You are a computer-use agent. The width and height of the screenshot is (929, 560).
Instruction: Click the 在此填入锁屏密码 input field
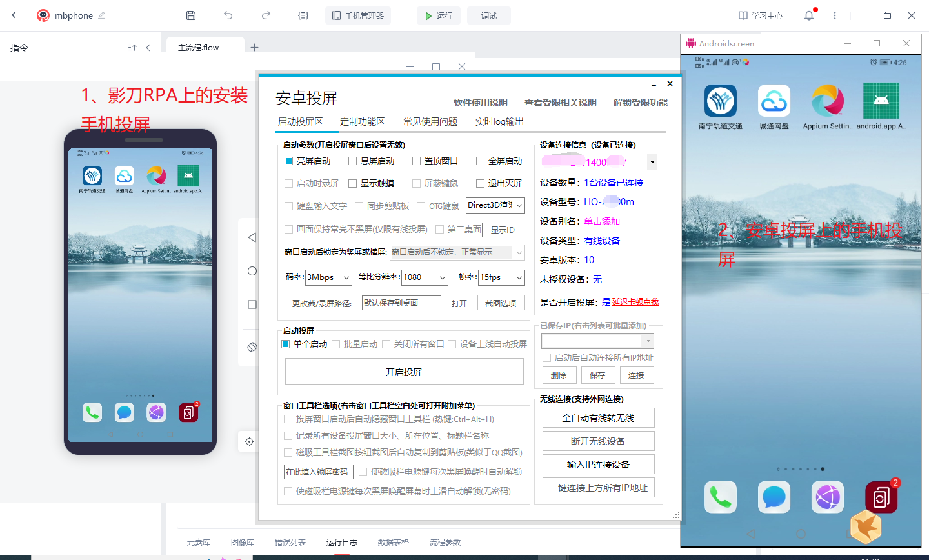click(x=318, y=472)
